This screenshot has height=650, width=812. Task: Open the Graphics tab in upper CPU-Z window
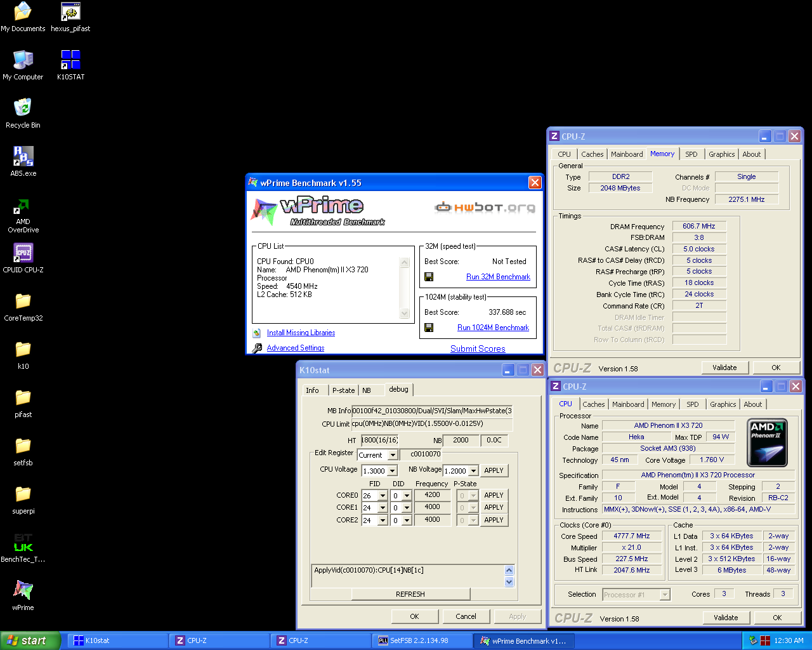[722, 154]
